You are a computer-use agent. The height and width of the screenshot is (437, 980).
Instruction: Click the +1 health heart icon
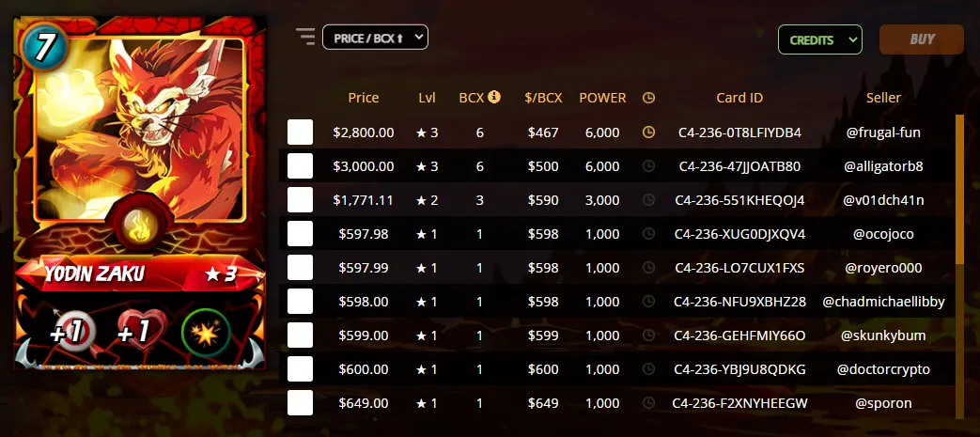click(x=136, y=332)
